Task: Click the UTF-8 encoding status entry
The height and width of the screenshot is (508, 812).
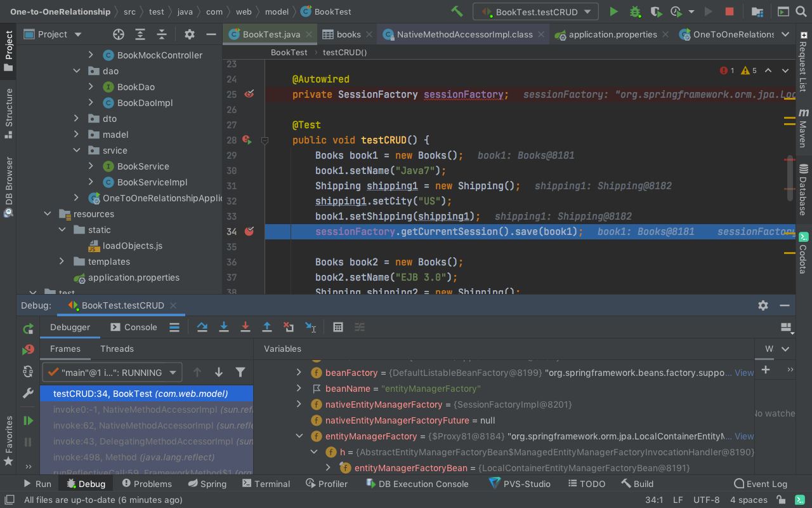Action: [706, 500]
